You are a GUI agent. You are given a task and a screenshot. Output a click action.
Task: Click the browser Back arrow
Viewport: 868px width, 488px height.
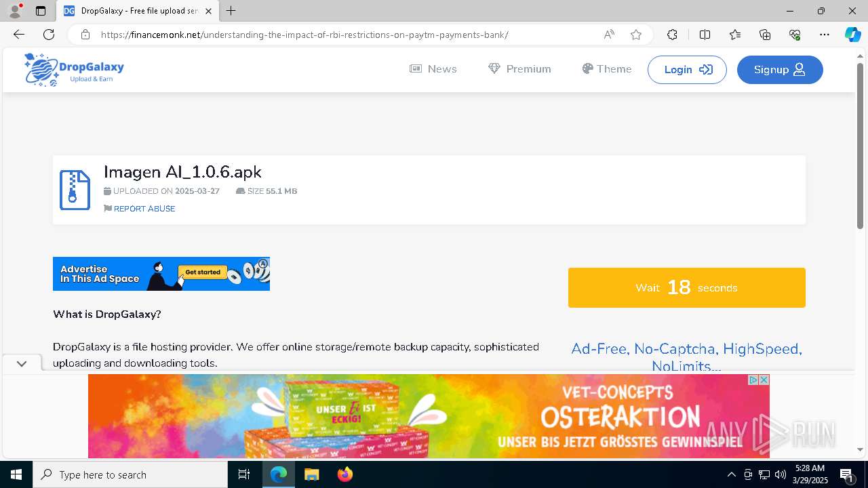[x=18, y=35]
